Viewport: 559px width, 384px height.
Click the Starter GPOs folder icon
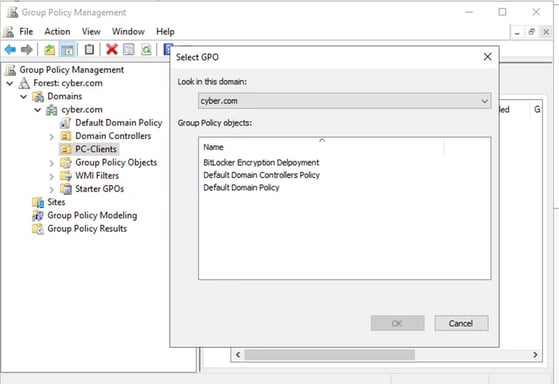(x=66, y=189)
